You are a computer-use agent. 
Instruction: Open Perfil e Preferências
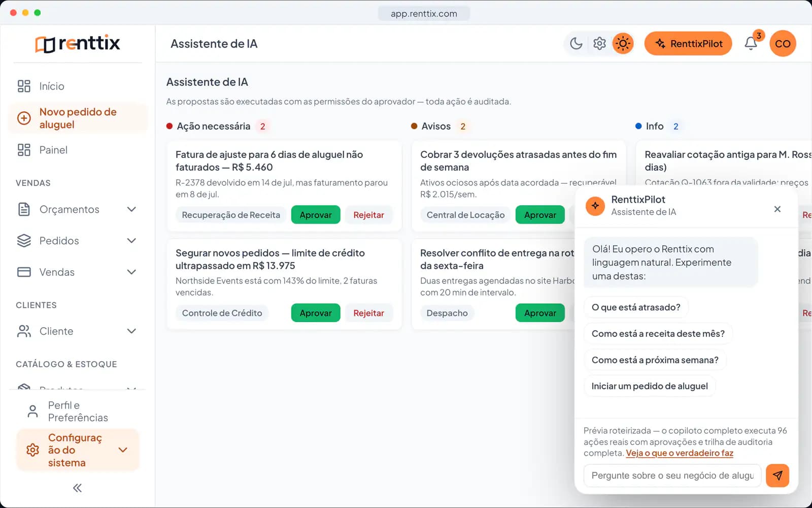coord(78,411)
